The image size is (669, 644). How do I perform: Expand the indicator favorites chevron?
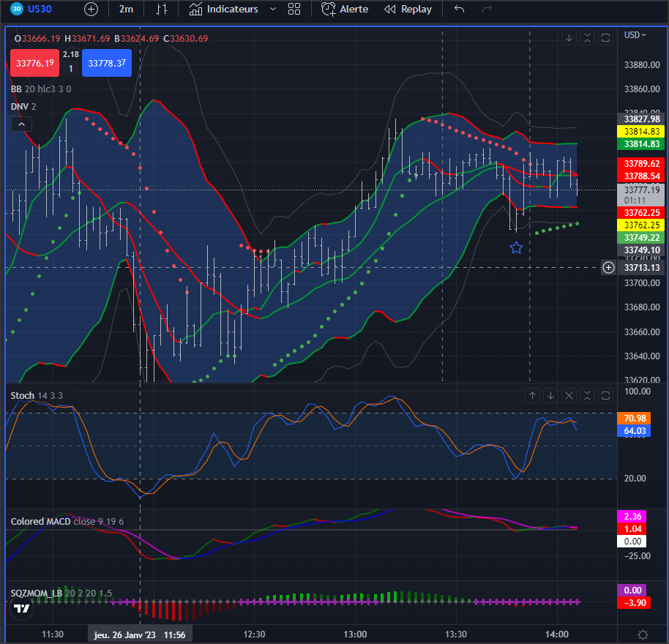coord(272,9)
